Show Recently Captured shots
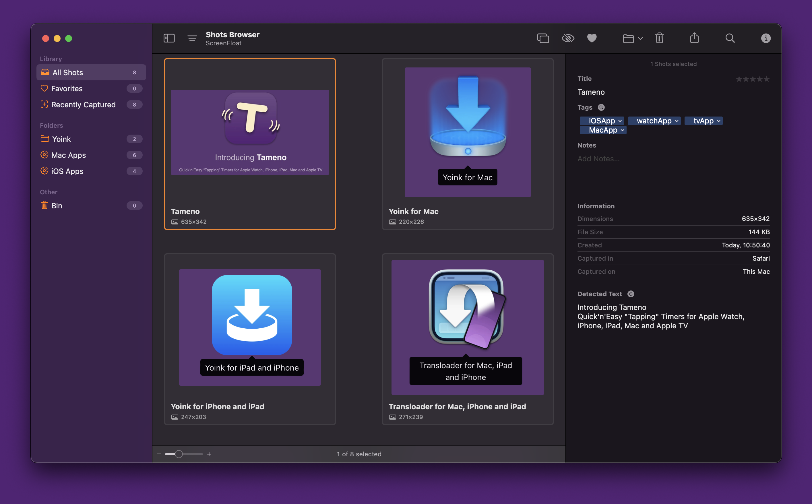Viewport: 812px width, 504px height. 91,104
